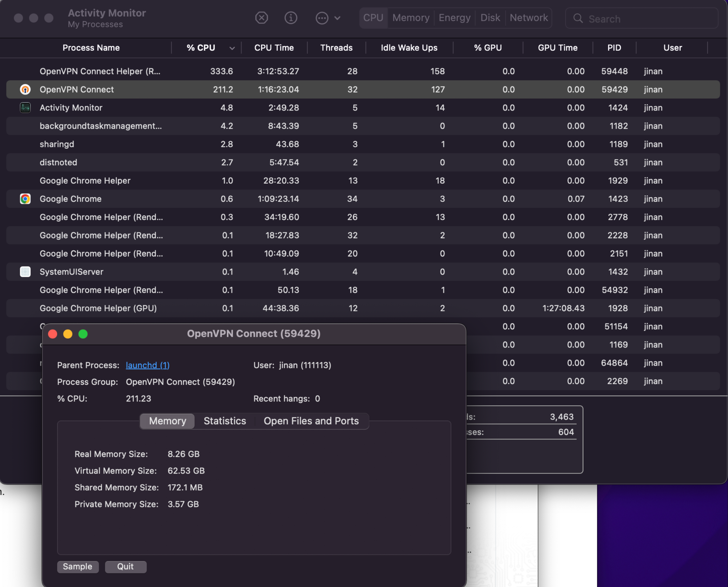Viewport: 728px width, 587px height.
Task: Select the backgroundtaskmanagement... process row
Action: point(363,126)
